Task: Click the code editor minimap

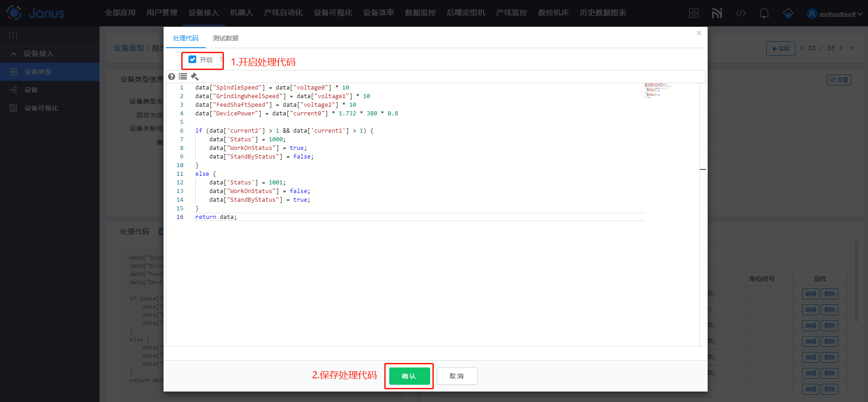Action: click(658, 90)
